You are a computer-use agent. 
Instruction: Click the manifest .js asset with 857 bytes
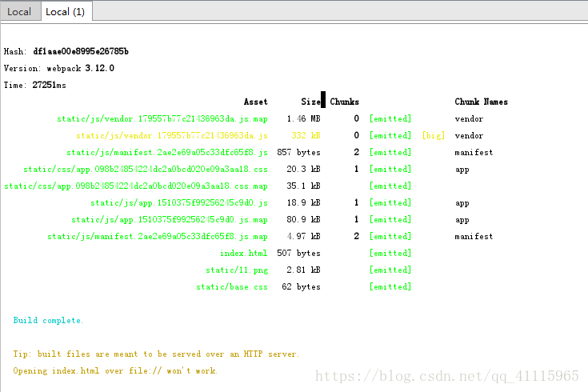coord(166,152)
